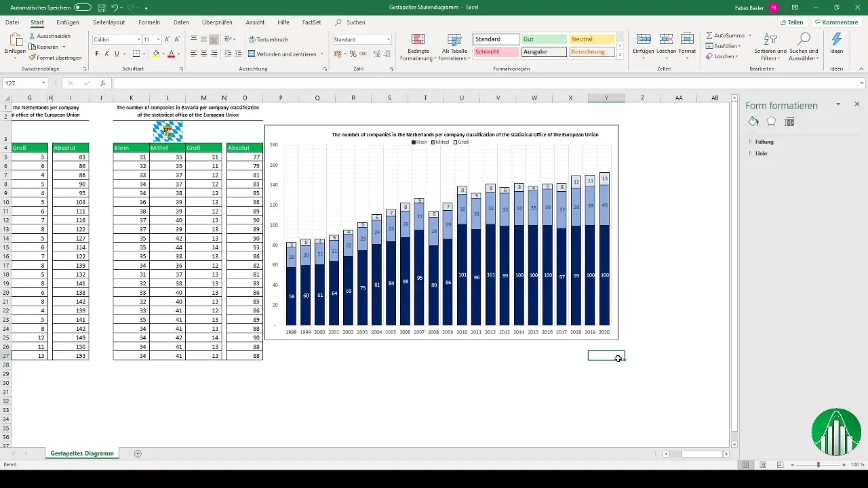Image resolution: width=868 pixels, height=488 pixels.
Task: Click the Bedingte Formatierung icon
Action: 418,39
